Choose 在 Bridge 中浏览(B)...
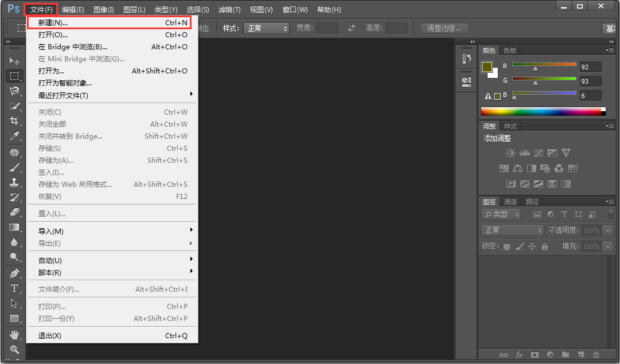This screenshot has height=364, width=620. [112, 46]
